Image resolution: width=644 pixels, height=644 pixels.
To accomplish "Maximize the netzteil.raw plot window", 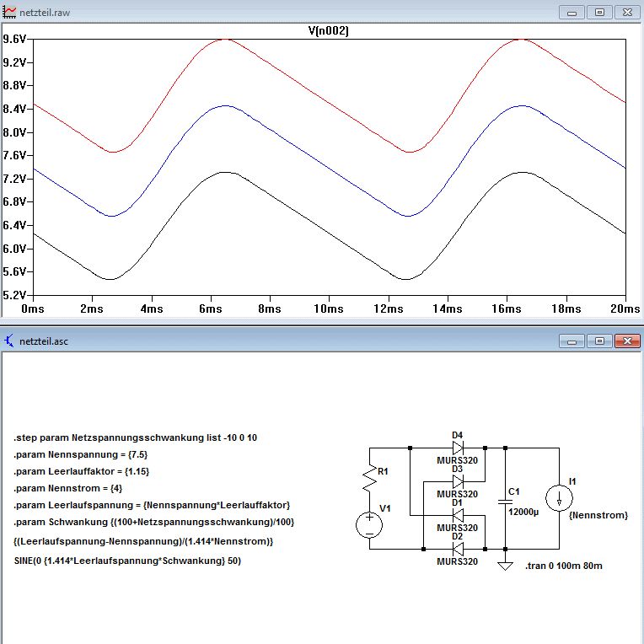I will coord(599,13).
